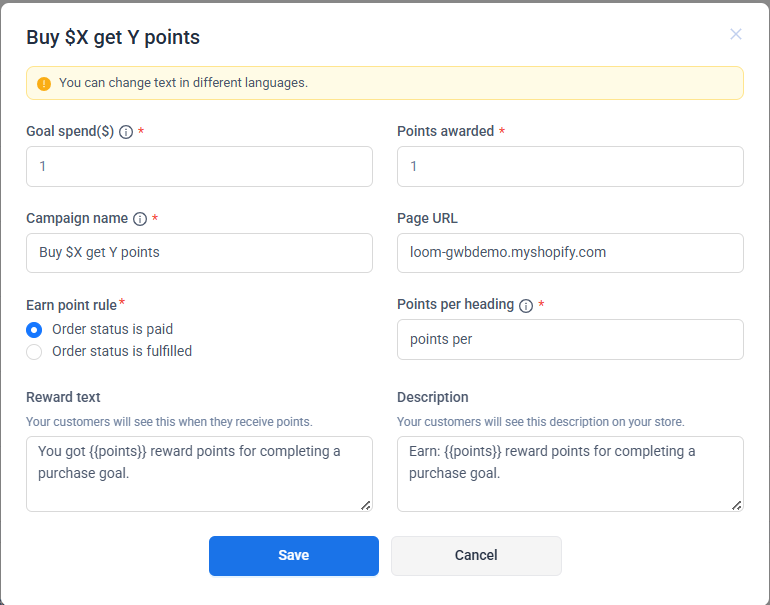
Task: Click the Page URL input field
Action: 570,253
